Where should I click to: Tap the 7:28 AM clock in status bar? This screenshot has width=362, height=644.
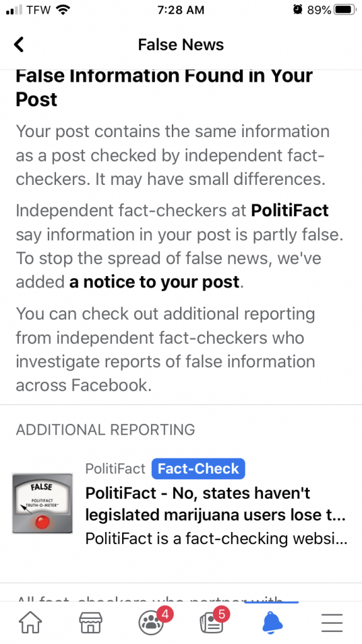click(x=181, y=10)
